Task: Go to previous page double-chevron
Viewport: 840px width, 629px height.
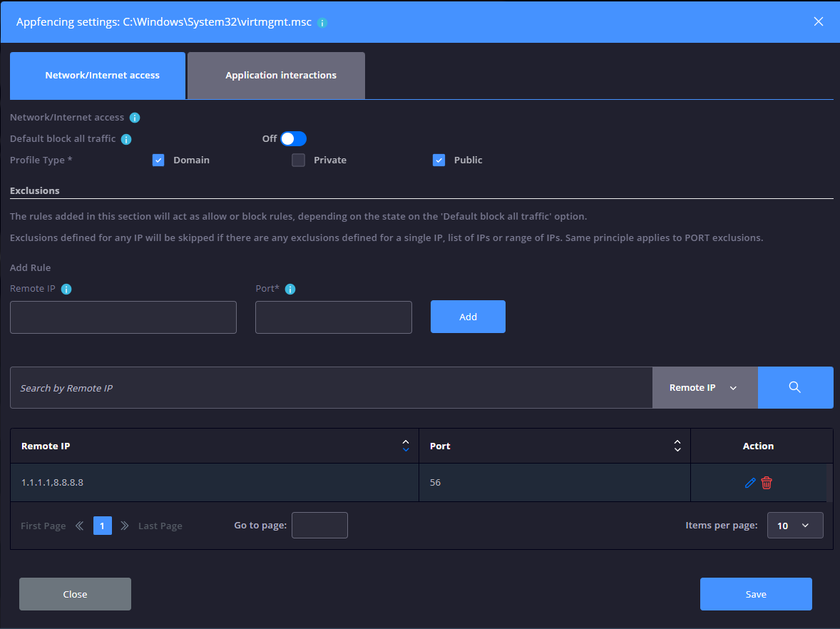Action: click(x=79, y=526)
